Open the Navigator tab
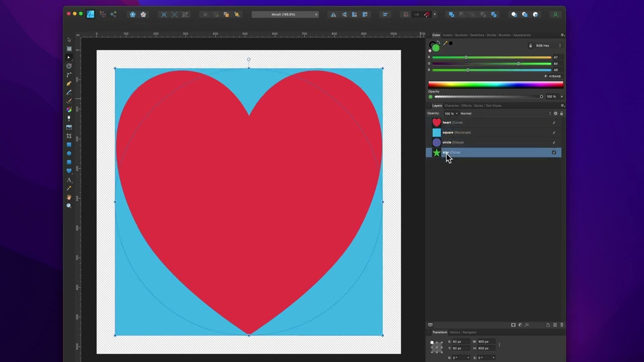 point(469,332)
